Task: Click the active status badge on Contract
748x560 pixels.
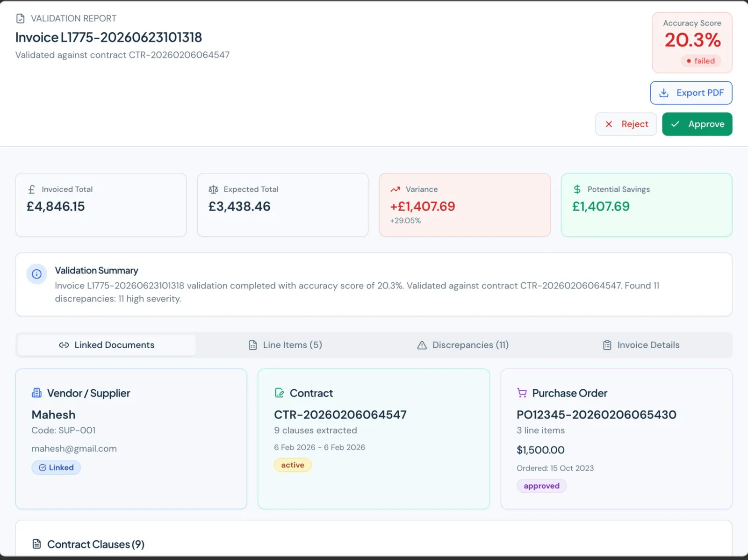Action: coord(293,465)
